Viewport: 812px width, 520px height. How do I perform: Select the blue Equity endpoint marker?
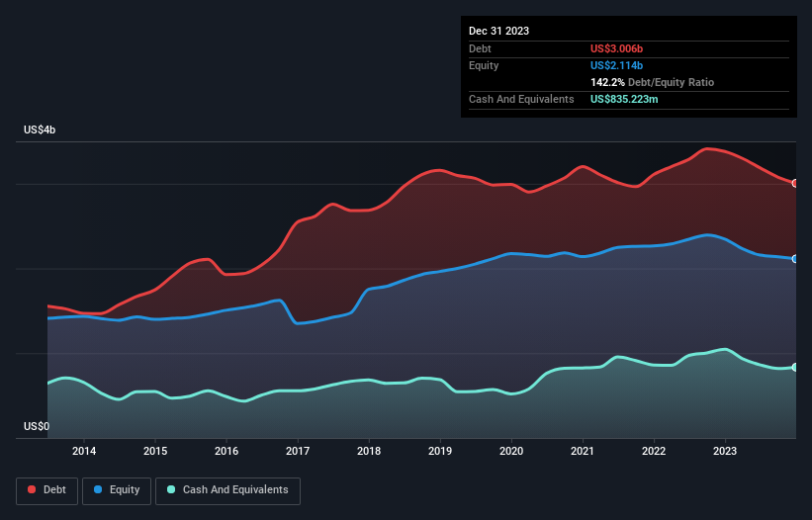coord(795,259)
